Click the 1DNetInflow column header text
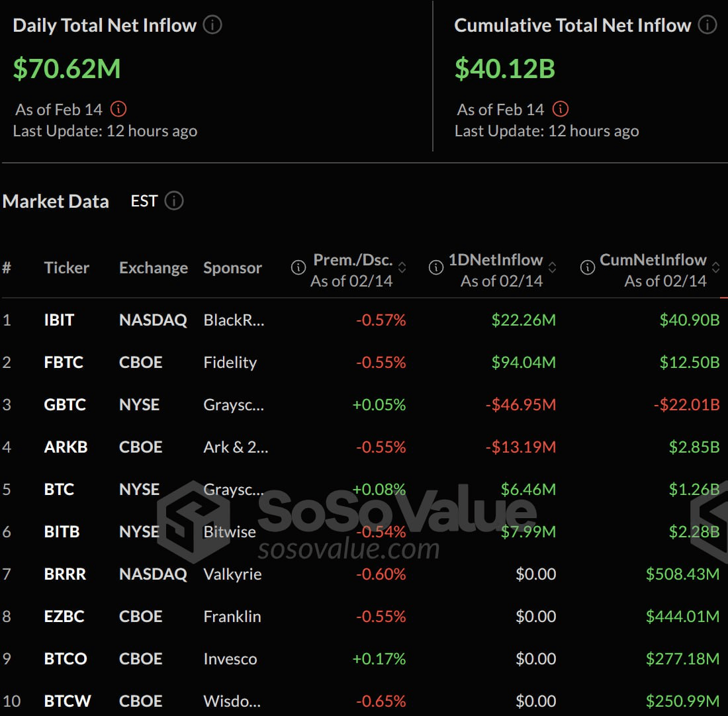 click(496, 260)
